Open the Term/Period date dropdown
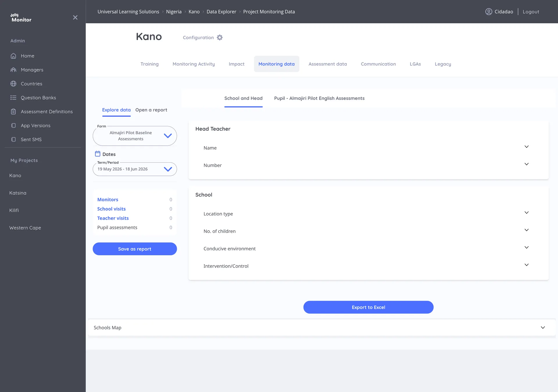The width and height of the screenshot is (558, 392). pos(135,169)
